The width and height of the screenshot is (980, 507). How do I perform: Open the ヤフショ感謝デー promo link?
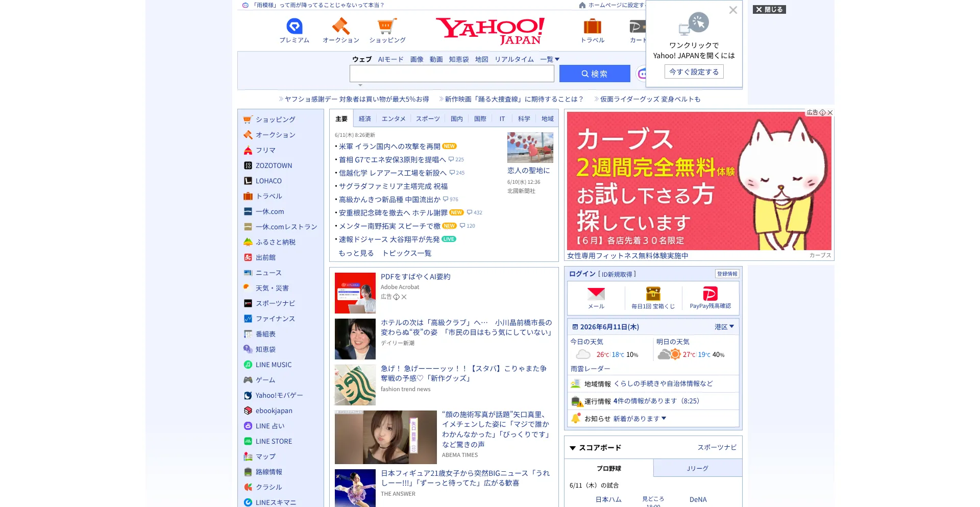click(x=357, y=99)
